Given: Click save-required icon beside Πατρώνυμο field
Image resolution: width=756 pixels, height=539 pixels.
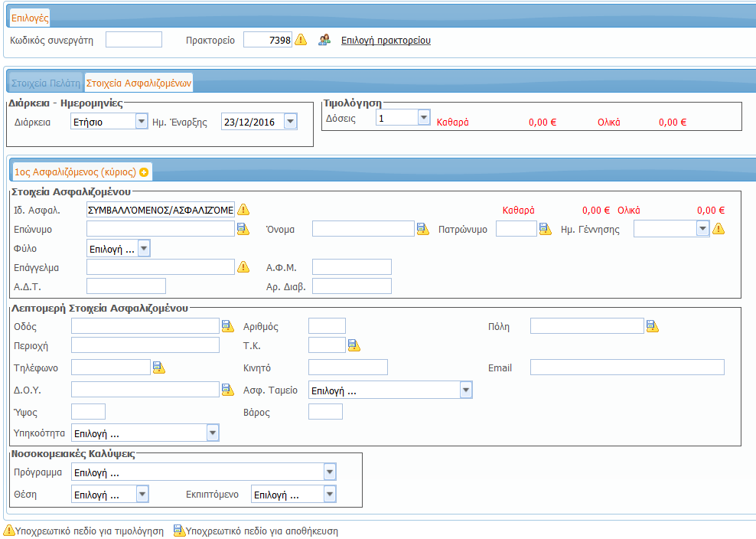Looking at the screenshot, I should [546, 229].
